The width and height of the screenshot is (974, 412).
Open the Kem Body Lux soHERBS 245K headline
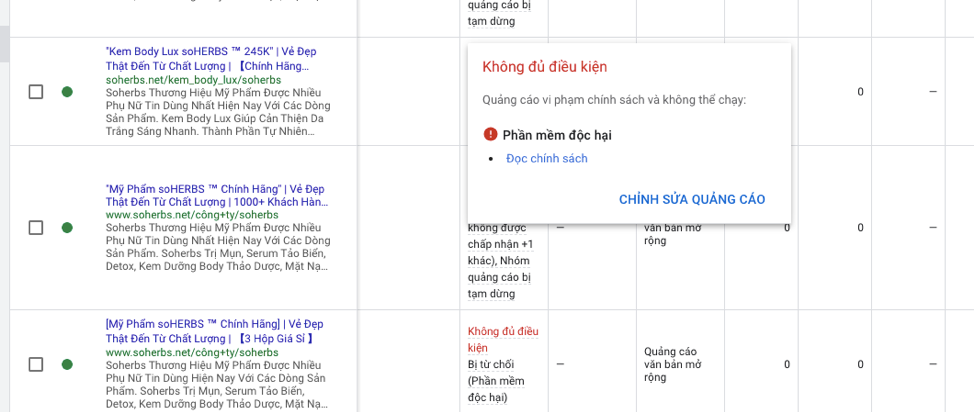211,58
